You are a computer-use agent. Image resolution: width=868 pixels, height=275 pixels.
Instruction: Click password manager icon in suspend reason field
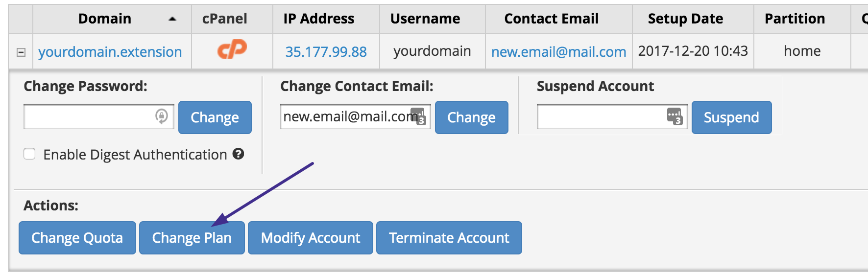point(675,116)
